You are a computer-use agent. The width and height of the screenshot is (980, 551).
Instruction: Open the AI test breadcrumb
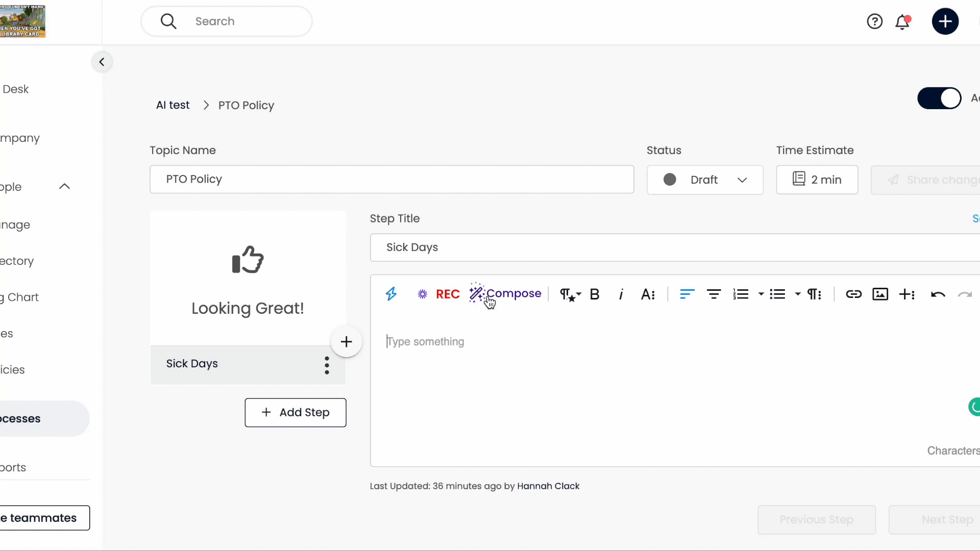click(x=172, y=105)
